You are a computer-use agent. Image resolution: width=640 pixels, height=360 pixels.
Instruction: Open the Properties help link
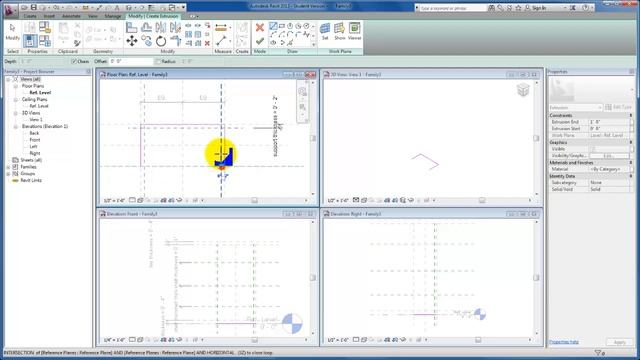[564, 342]
